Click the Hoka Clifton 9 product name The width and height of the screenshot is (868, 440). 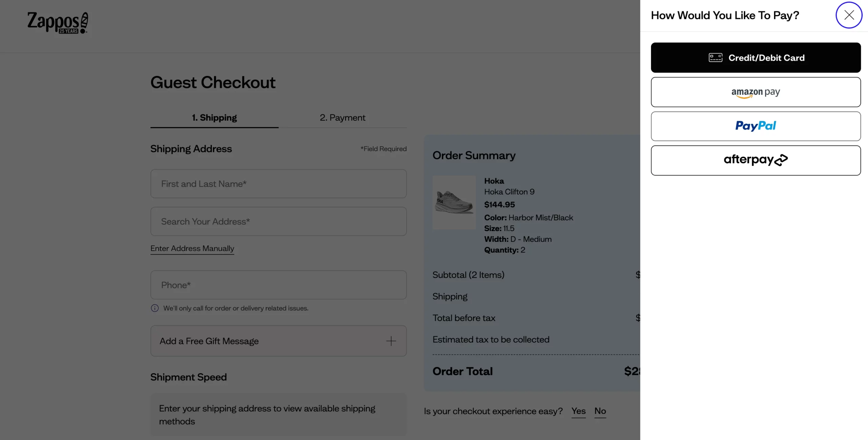[x=509, y=192]
